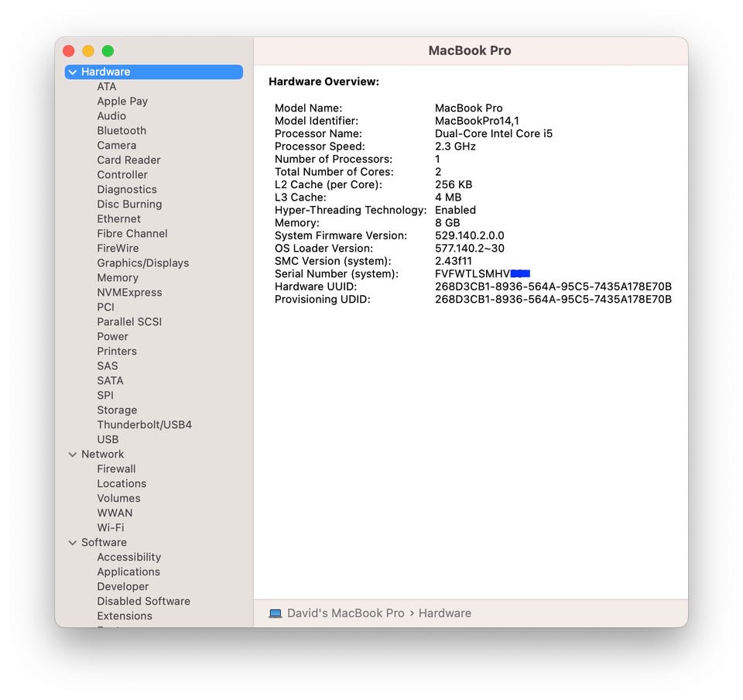The width and height of the screenshot is (743, 700).
Task: Select SATA in the sidebar
Action: click(110, 380)
